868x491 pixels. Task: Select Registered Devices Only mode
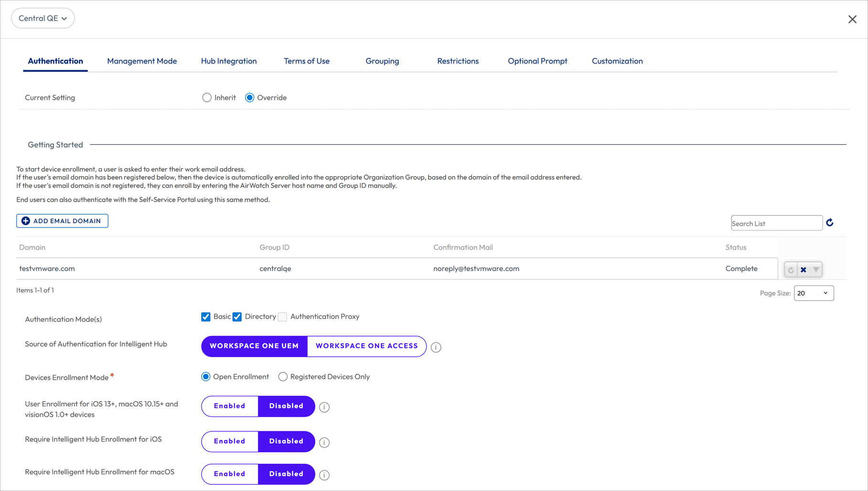point(283,377)
